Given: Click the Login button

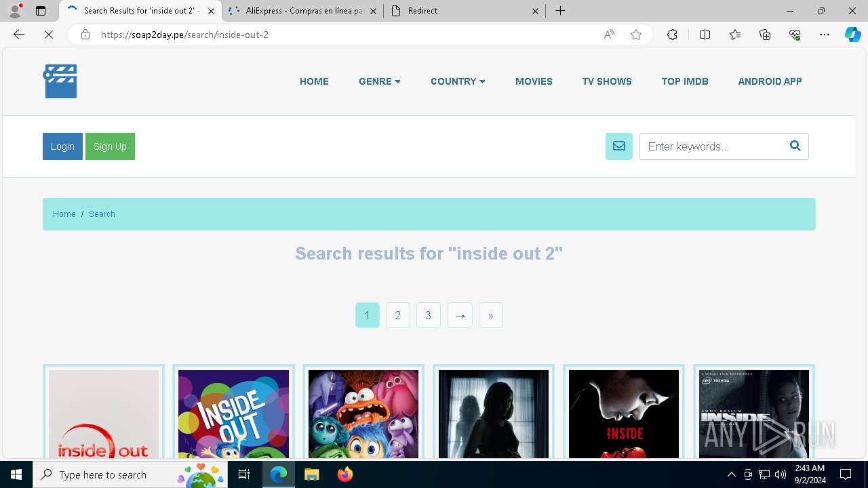Looking at the screenshot, I should [62, 146].
